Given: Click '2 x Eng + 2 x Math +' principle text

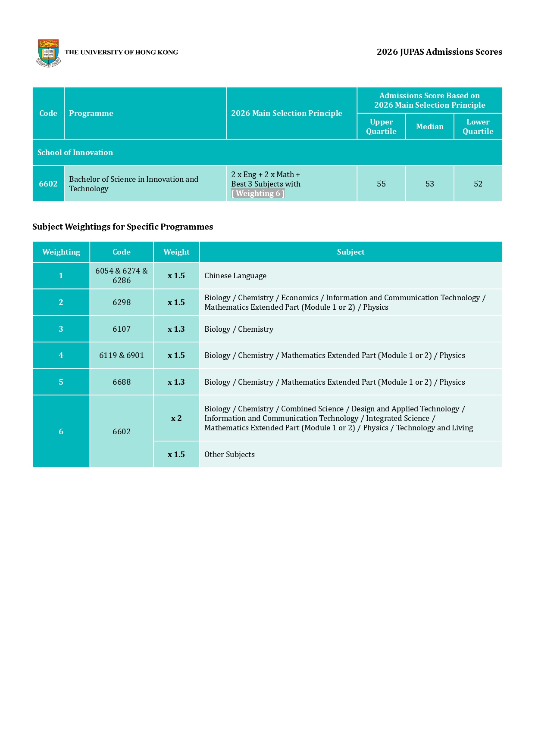Looking at the screenshot, I should 266,174.
